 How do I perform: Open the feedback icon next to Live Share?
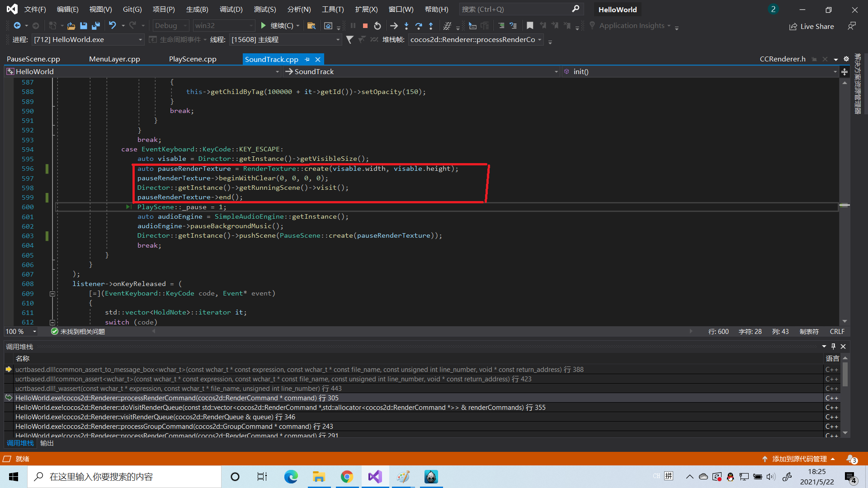852,26
